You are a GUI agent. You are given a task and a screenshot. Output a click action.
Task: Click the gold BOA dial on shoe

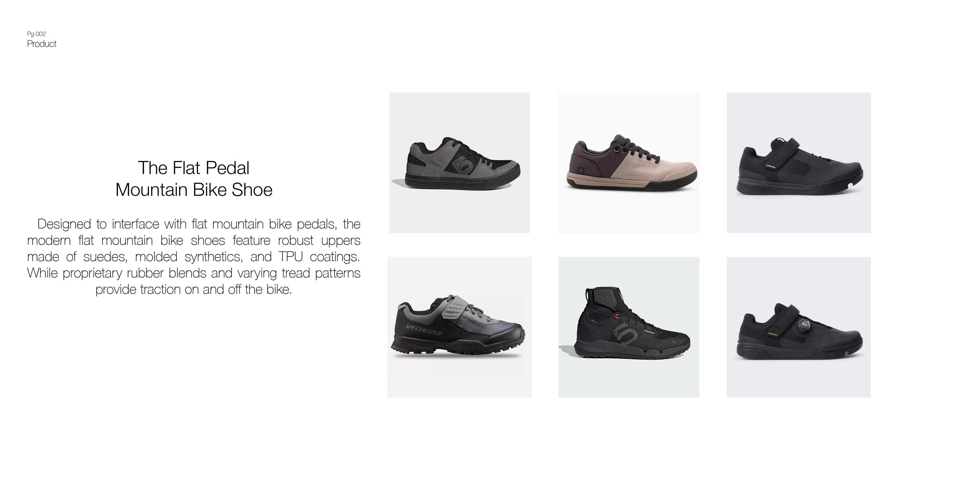coord(805,325)
